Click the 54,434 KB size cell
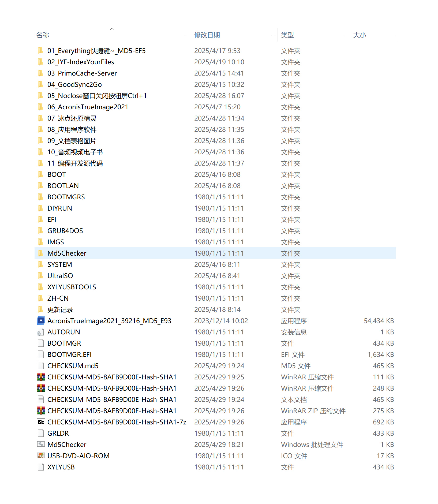This screenshot has height=504, width=438. [x=379, y=321]
